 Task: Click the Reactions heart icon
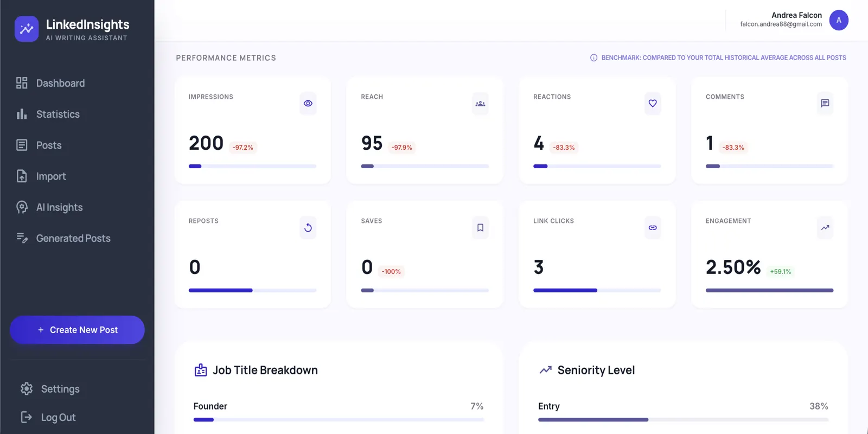click(653, 104)
